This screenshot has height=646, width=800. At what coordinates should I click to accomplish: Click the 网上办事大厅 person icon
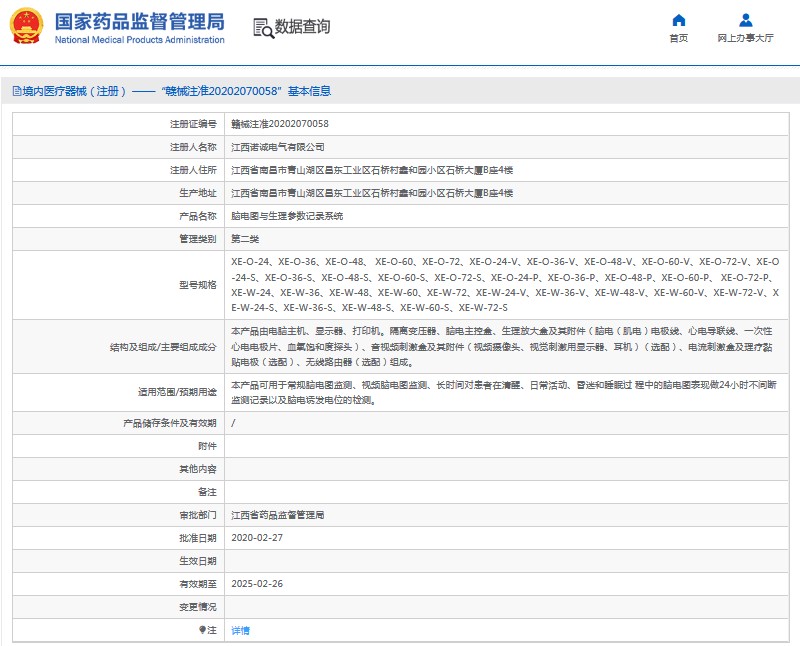click(x=745, y=20)
